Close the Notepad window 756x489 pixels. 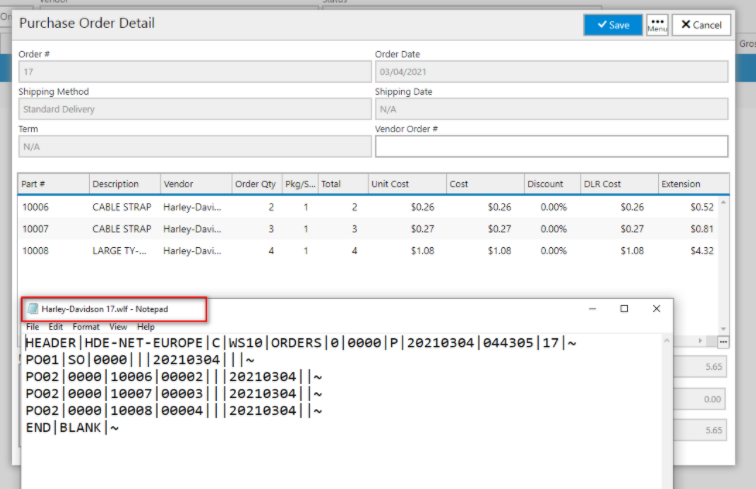pyautogui.click(x=656, y=309)
